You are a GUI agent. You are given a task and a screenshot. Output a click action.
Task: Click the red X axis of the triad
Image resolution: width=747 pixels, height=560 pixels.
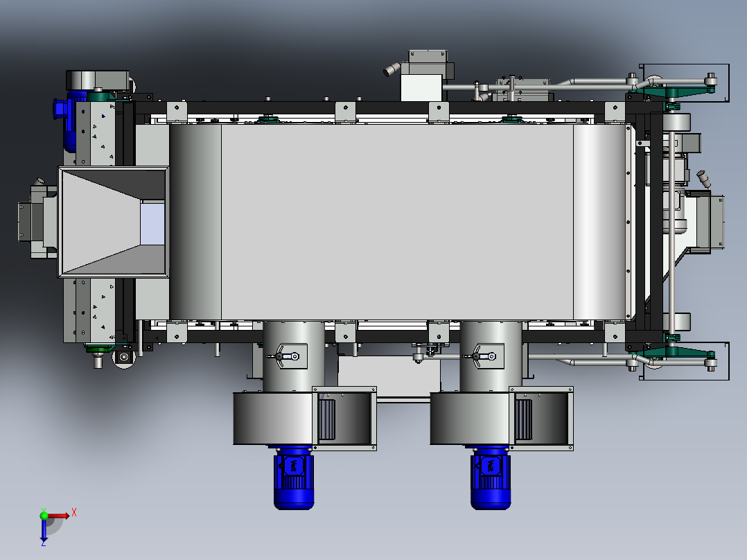58,516
